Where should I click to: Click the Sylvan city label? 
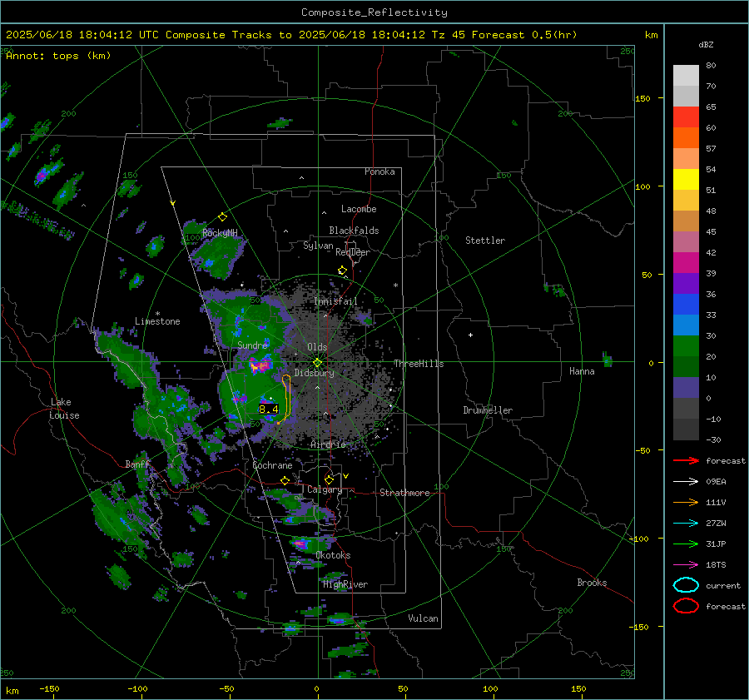(318, 246)
